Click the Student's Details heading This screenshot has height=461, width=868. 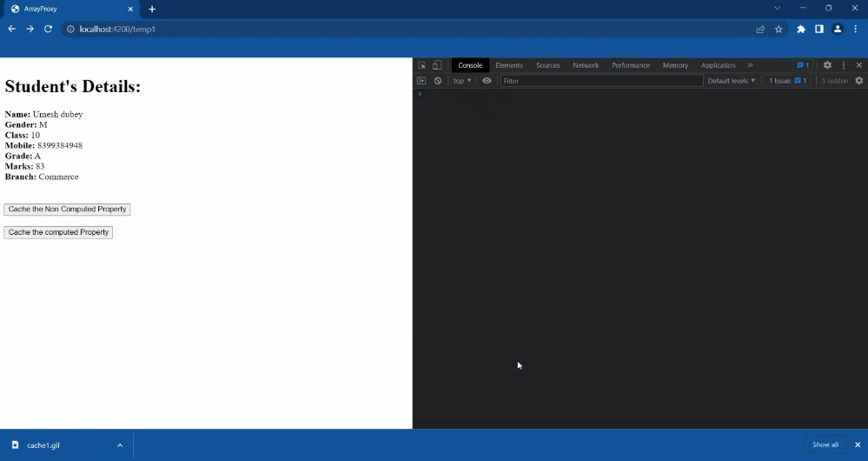click(x=72, y=86)
